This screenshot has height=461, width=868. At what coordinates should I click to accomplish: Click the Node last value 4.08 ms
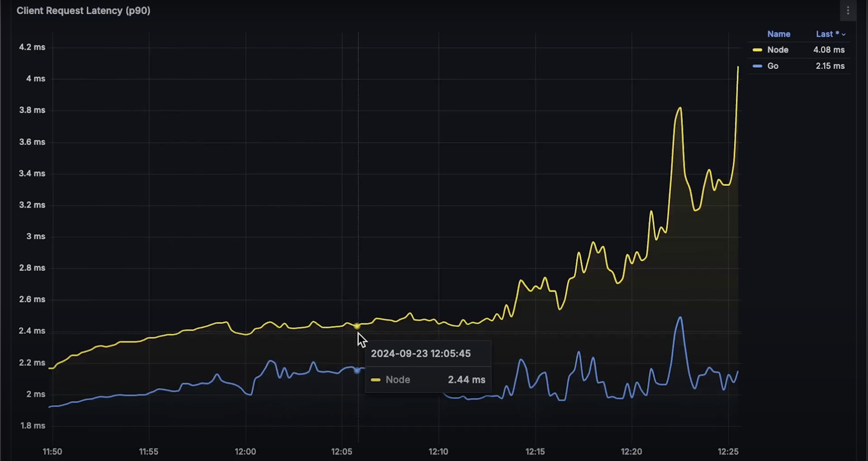(828, 50)
